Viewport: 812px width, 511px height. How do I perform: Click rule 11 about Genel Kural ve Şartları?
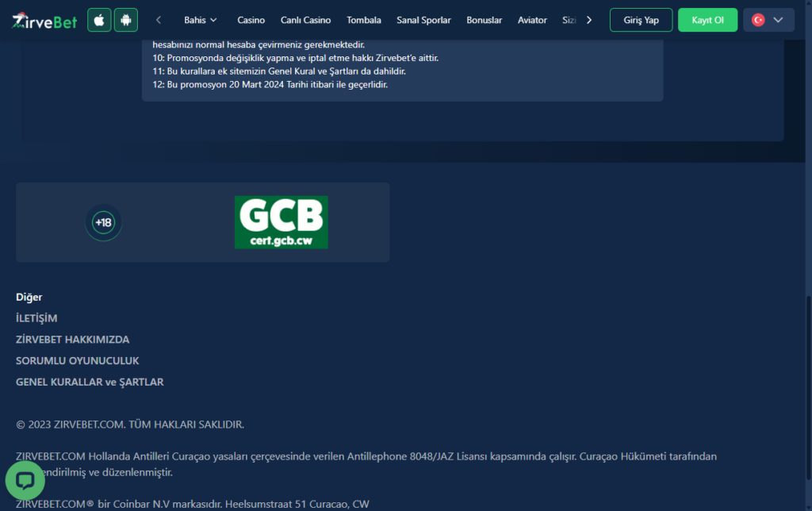(x=279, y=71)
